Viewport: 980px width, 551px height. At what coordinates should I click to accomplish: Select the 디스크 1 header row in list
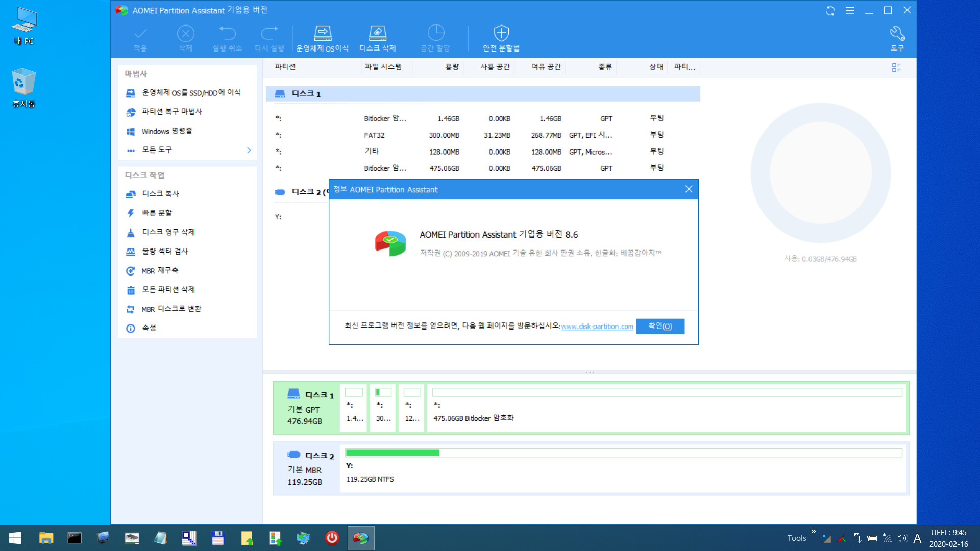pos(483,94)
